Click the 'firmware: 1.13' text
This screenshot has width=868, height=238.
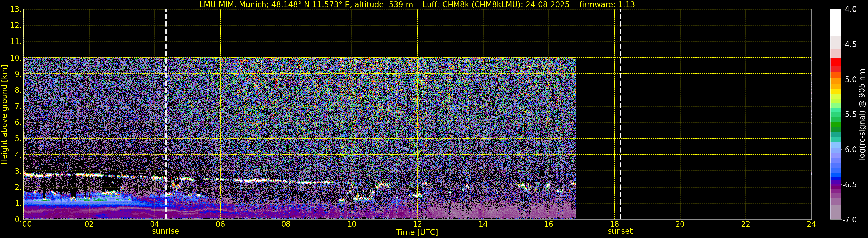[x=607, y=4]
